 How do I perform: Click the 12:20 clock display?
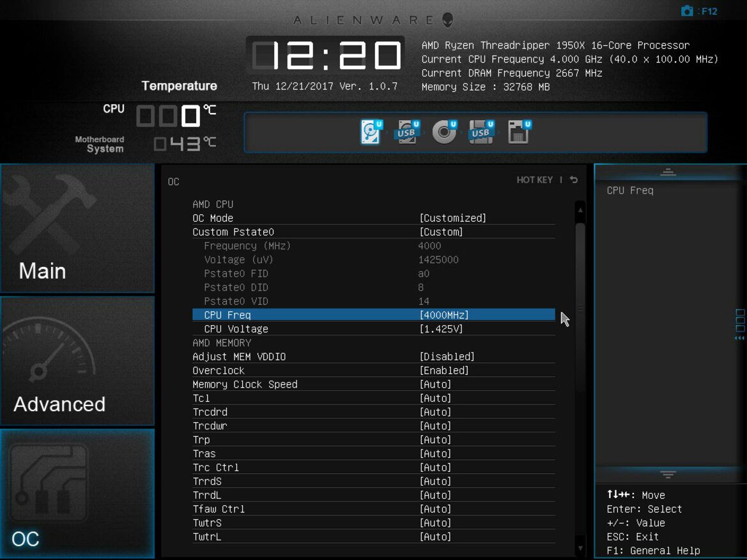(326, 56)
